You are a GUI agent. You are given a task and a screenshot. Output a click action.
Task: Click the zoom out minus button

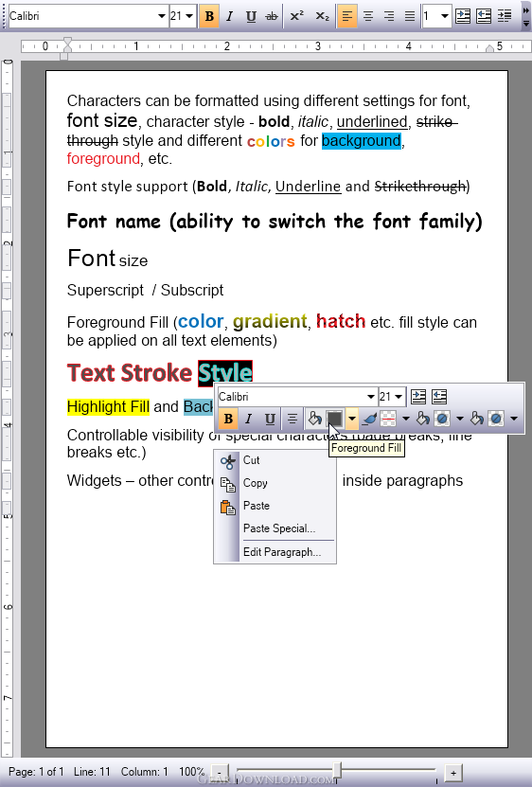click(220, 773)
